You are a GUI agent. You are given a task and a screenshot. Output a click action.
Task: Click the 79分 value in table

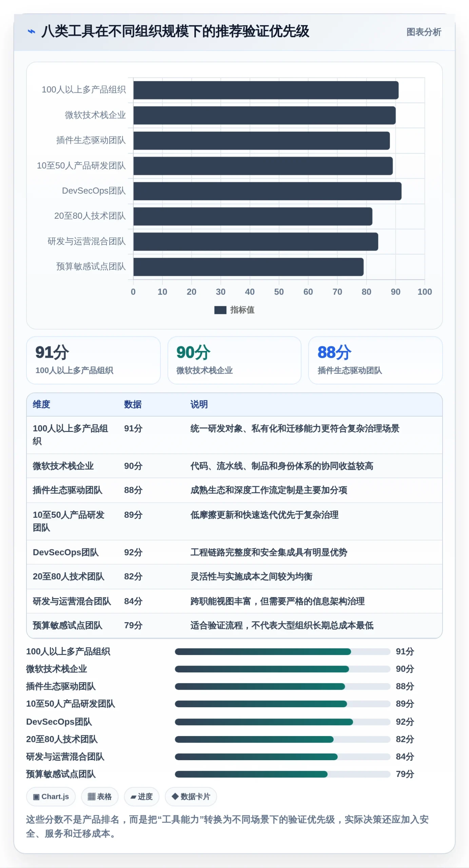click(133, 626)
